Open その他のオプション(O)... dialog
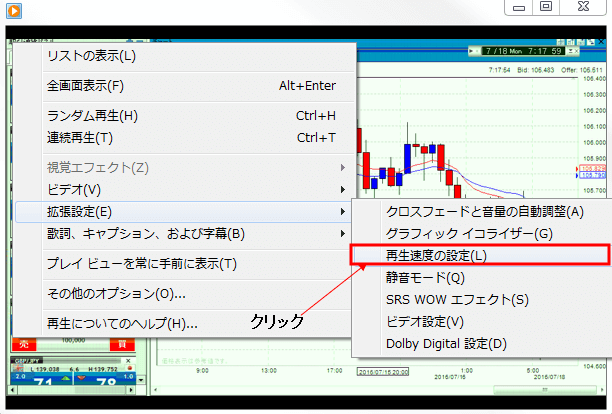612x414 pixels. (x=117, y=294)
